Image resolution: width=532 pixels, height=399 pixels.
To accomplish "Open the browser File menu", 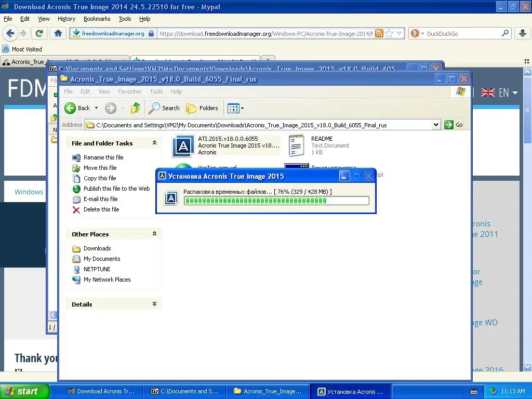I will [8, 19].
